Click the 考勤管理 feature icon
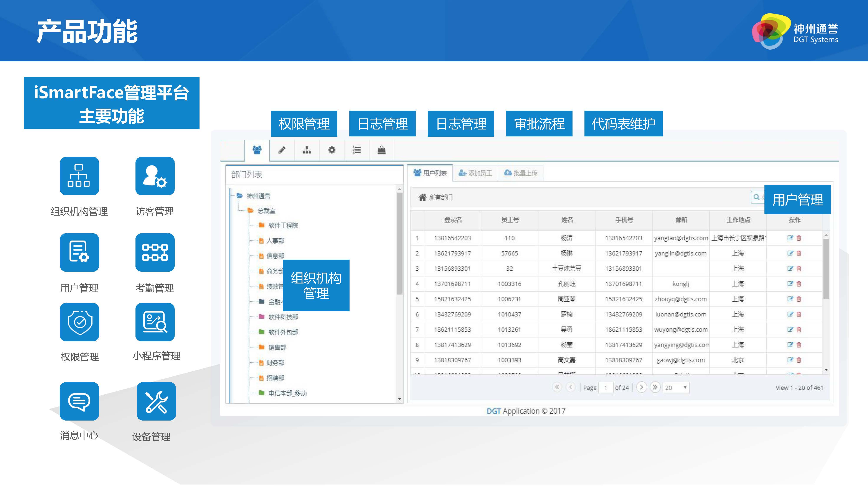The image size is (868, 488). (x=155, y=252)
